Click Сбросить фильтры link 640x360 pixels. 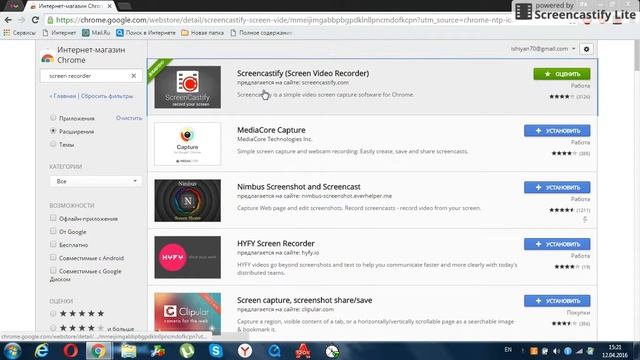point(107,96)
